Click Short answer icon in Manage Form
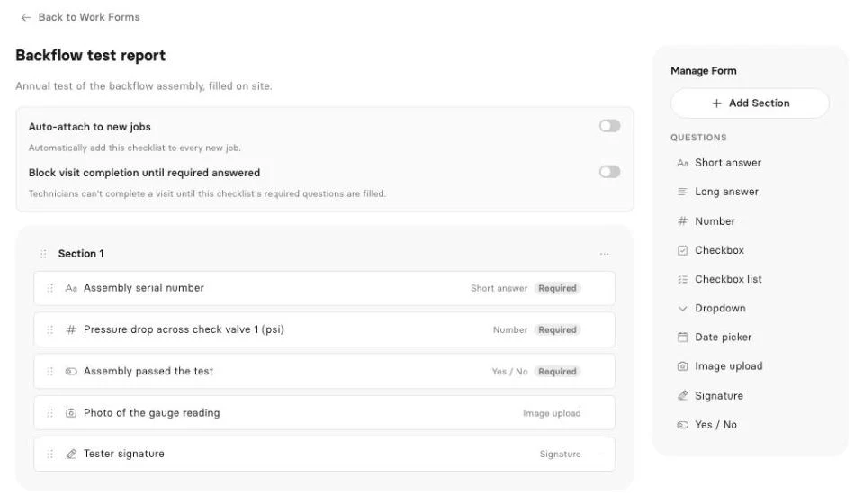The width and height of the screenshot is (864, 504). (x=683, y=163)
